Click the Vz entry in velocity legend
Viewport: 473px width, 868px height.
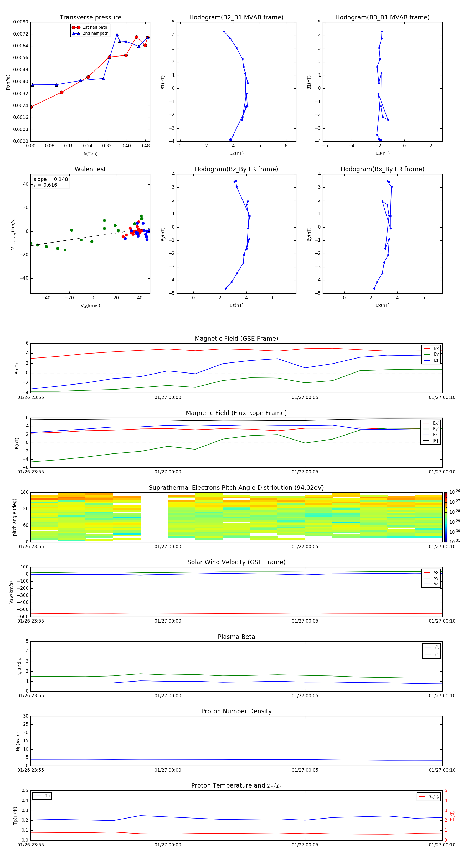coord(431,584)
